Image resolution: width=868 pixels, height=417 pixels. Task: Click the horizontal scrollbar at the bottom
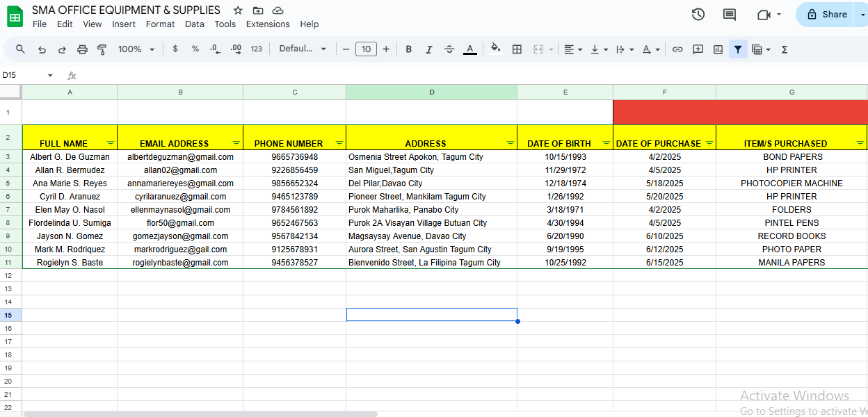(x=200, y=414)
